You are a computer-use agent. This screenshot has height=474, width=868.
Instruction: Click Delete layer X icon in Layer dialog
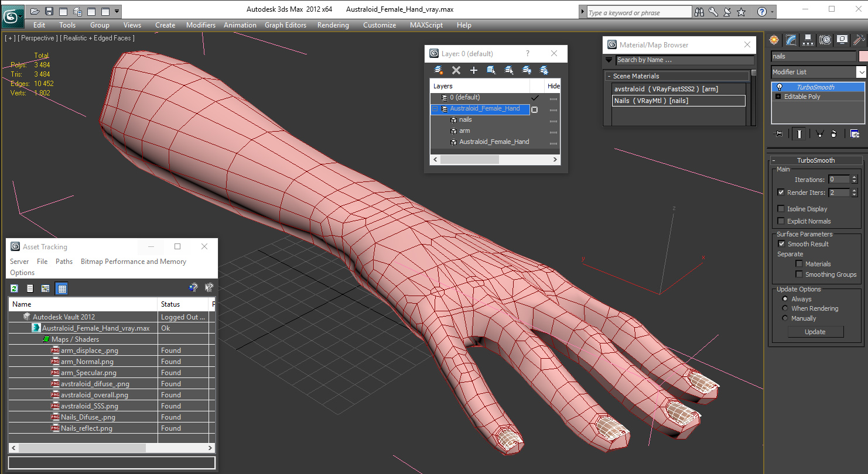[x=456, y=70]
